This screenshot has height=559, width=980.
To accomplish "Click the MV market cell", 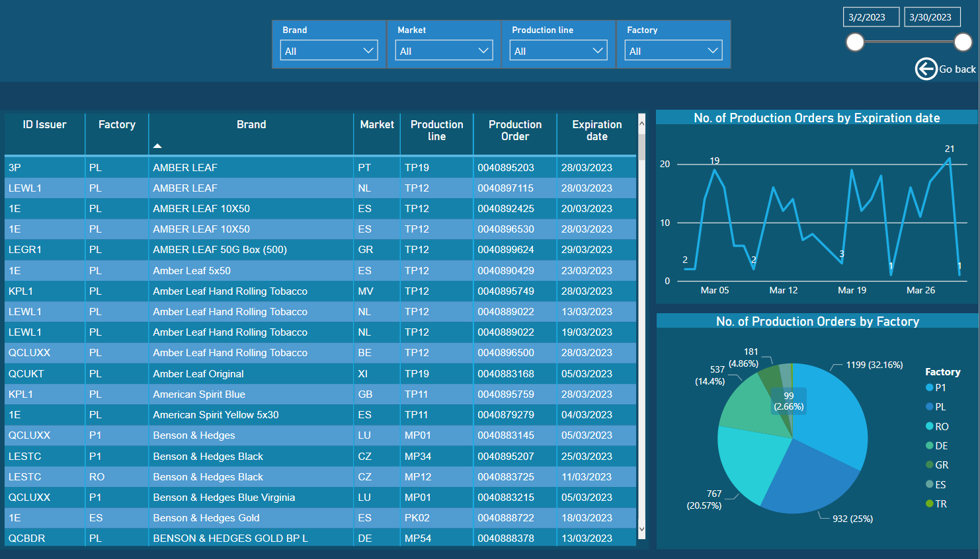I will click(x=377, y=291).
